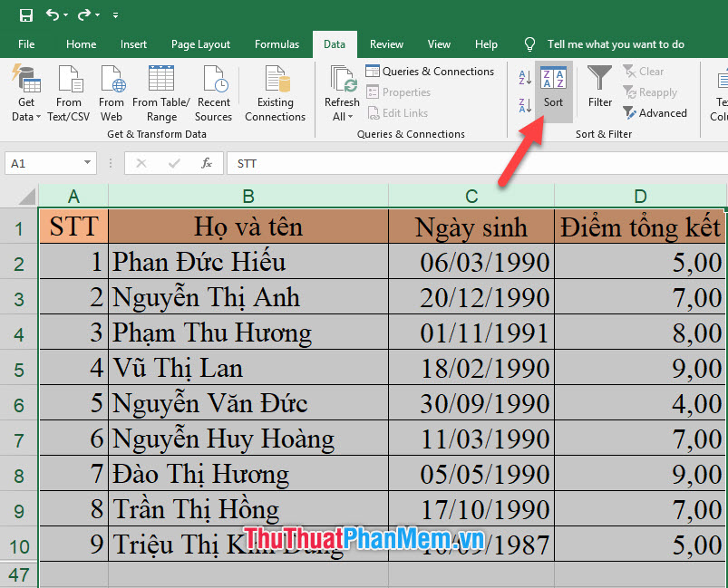Switch to the Home tab
728x588 pixels.
tap(81, 43)
